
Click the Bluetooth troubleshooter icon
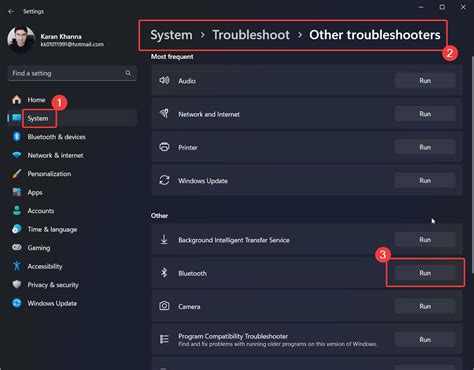point(164,273)
